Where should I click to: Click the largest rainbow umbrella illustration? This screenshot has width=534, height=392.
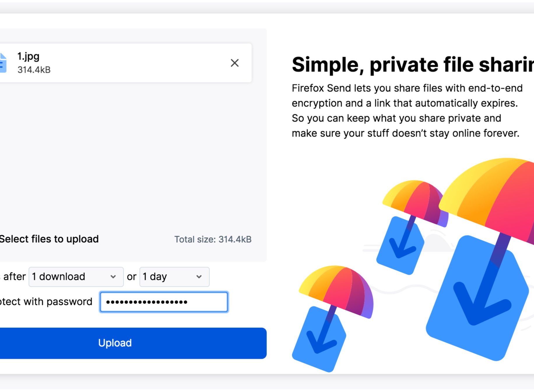486,201
